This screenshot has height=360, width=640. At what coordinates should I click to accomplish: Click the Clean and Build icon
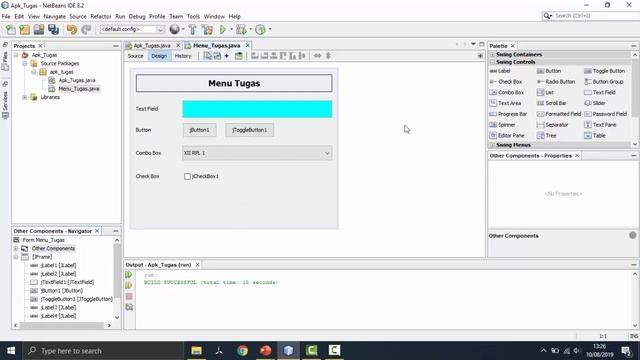(x=207, y=29)
